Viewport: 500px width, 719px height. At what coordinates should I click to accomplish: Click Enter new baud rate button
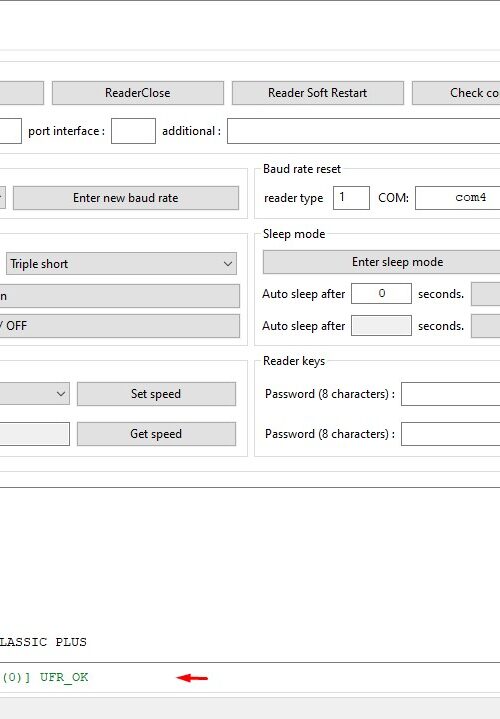pos(126,198)
